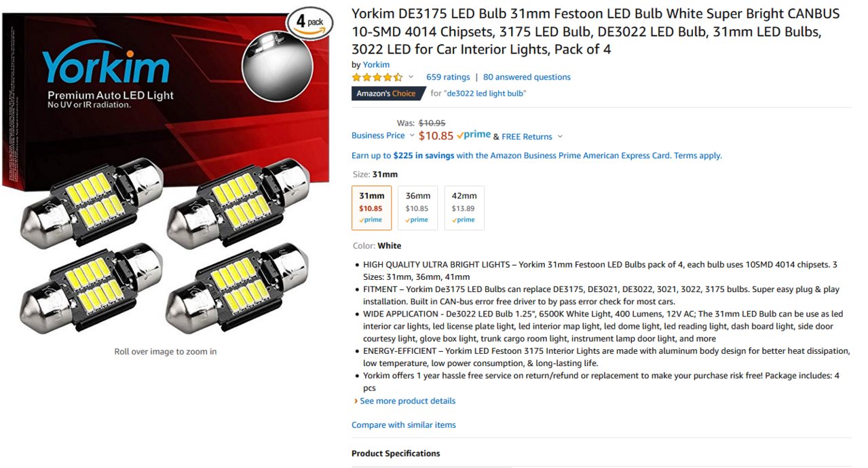Open the Business Price dropdown
Image resolution: width=868 pixels, height=468 pixels.
click(x=383, y=136)
